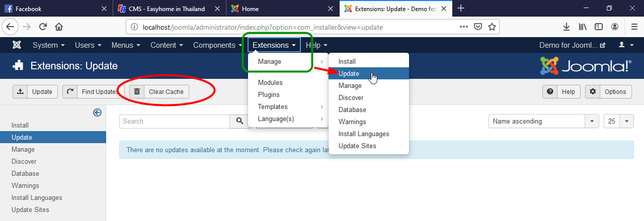The image size is (644, 221).
Task: Choose Install Languages in the Manage submenu
Action: (369, 134)
